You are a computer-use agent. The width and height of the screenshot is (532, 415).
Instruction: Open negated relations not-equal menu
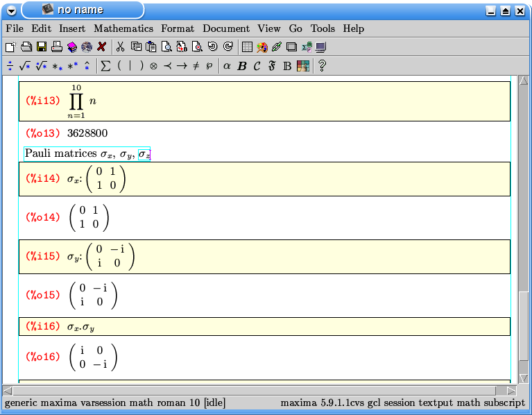pos(196,66)
